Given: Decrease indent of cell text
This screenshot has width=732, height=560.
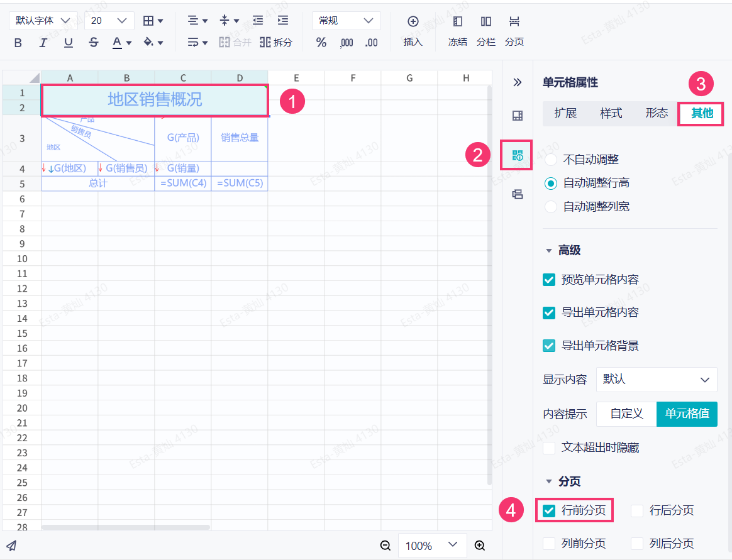Looking at the screenshot, I should click(258, 21).
